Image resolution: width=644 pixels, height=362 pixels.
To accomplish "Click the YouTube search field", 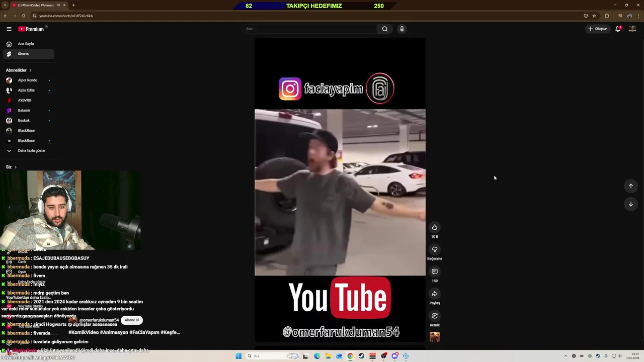I will (x=309, y=29).
